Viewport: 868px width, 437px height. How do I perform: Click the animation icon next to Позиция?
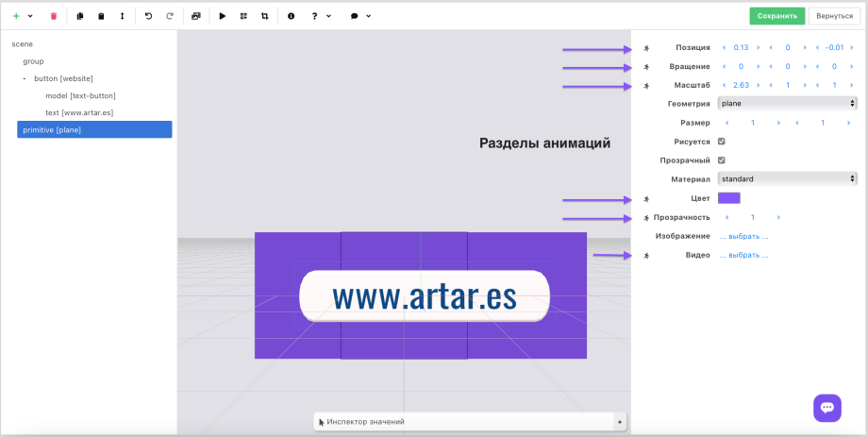646,48
